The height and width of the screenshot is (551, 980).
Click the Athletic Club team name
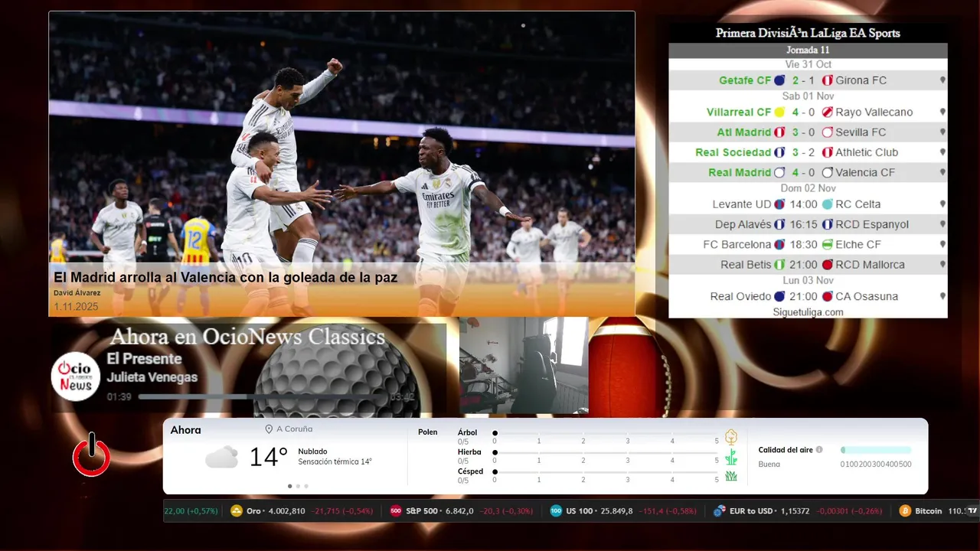pos(867,152)
